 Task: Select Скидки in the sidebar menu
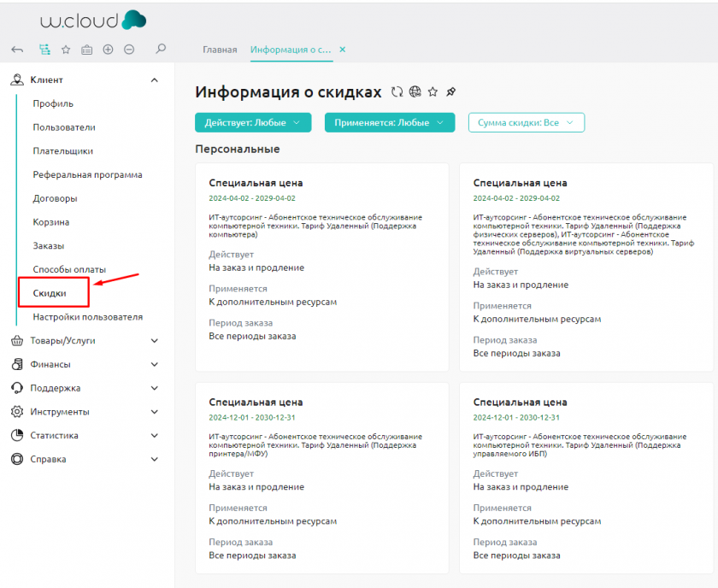pos(50,293)
